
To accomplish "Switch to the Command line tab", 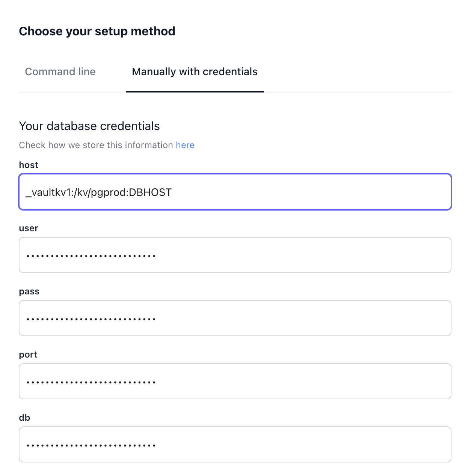I will 60,72.
